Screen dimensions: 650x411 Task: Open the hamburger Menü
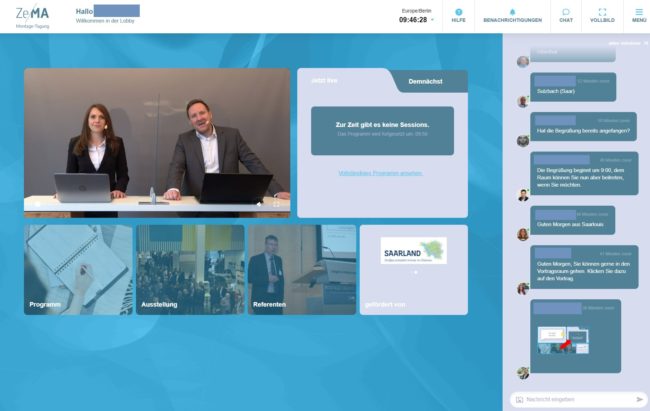[x=638, y=15]
